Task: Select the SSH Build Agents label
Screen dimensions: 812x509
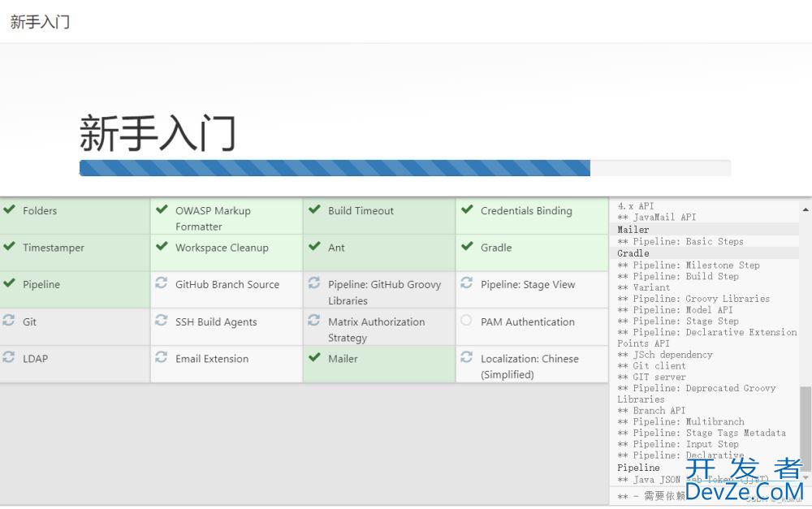Action: point(216,322)
